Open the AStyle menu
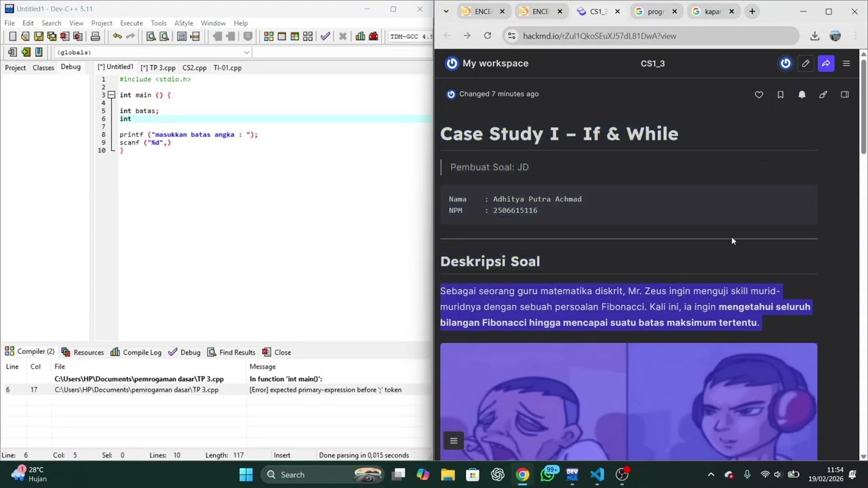The width and height of the screenshot is (868, 488). pyautogui.click(x=184, y=23)
